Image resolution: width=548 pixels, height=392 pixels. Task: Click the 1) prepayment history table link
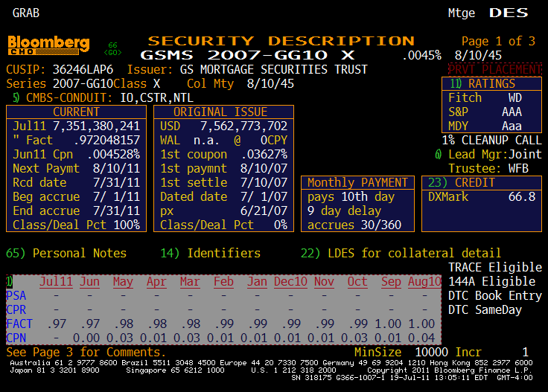10,282
